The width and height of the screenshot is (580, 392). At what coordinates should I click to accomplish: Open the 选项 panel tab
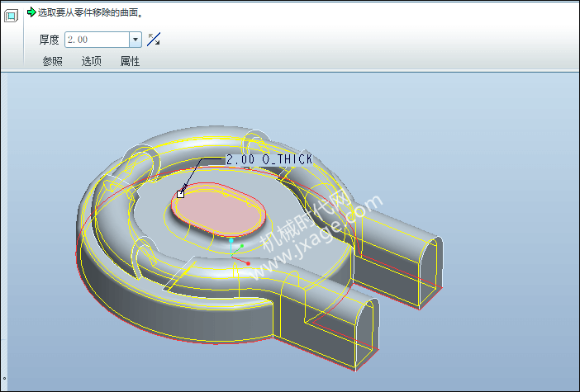[91, 61]
